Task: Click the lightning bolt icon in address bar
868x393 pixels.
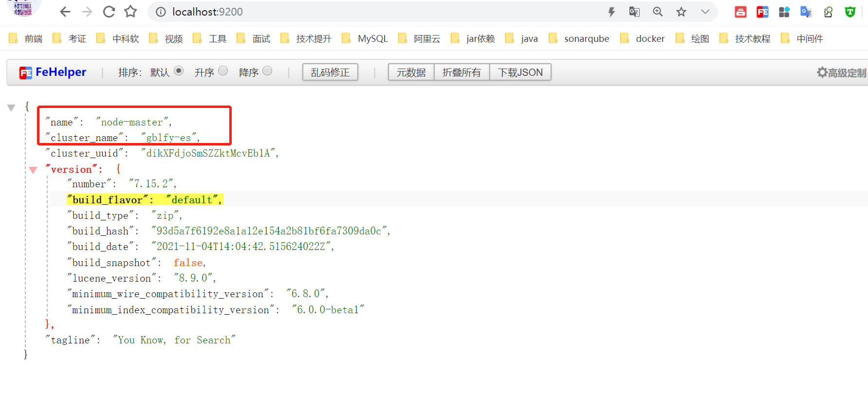Action: pos(611,12)
